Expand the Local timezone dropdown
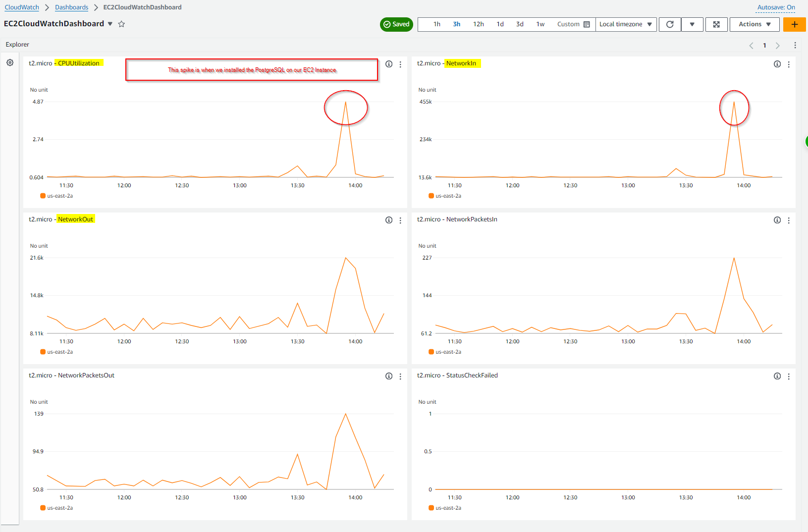 click(626, 24)
